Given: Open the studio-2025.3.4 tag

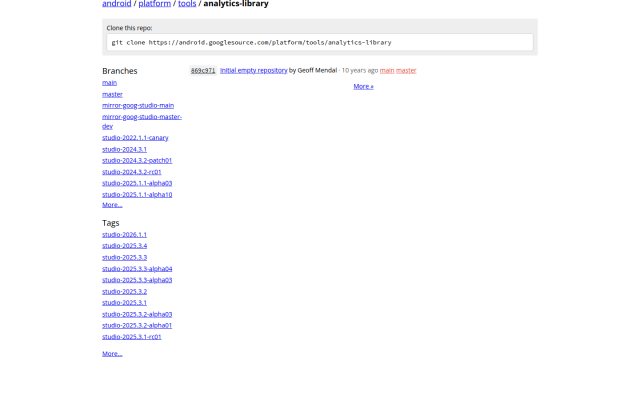Looking at the screenshot, I should tap(124, 246).
